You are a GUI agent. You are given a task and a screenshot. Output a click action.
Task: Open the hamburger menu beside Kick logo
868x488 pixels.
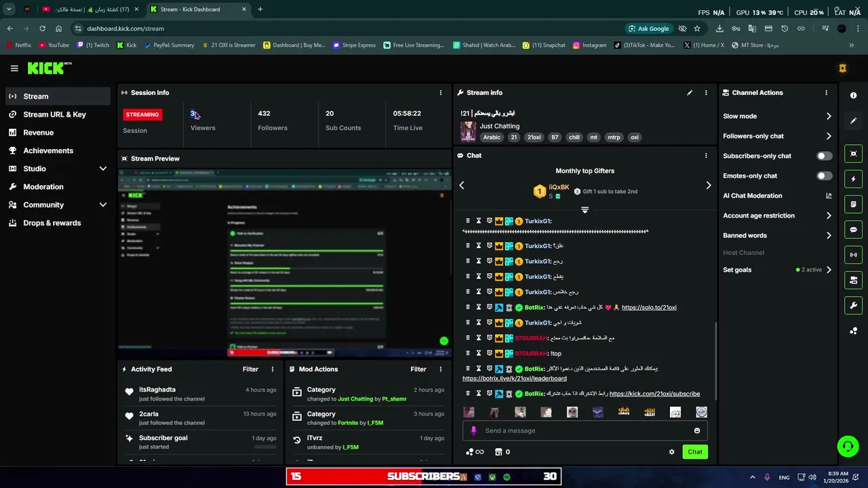[x=14, y=68]
